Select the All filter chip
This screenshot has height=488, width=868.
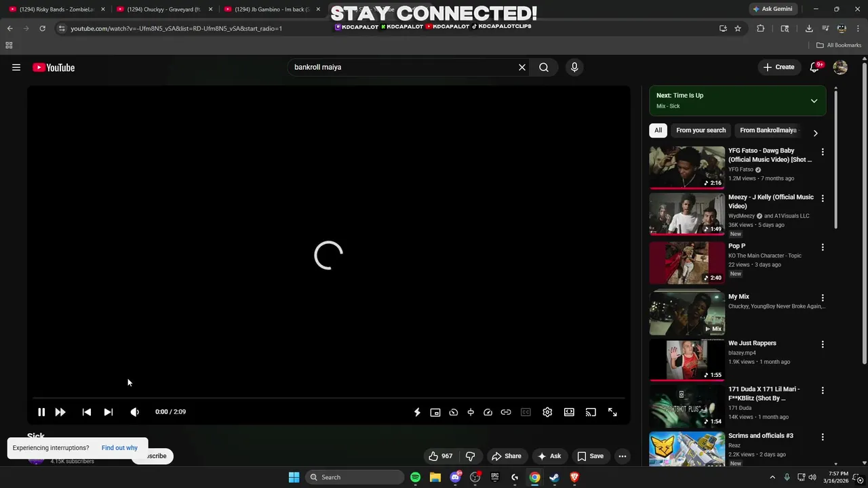[658, 130]
